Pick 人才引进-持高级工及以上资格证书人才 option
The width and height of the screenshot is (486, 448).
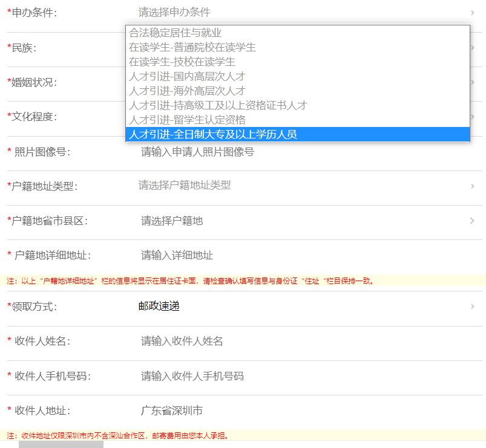coord(298,105)
